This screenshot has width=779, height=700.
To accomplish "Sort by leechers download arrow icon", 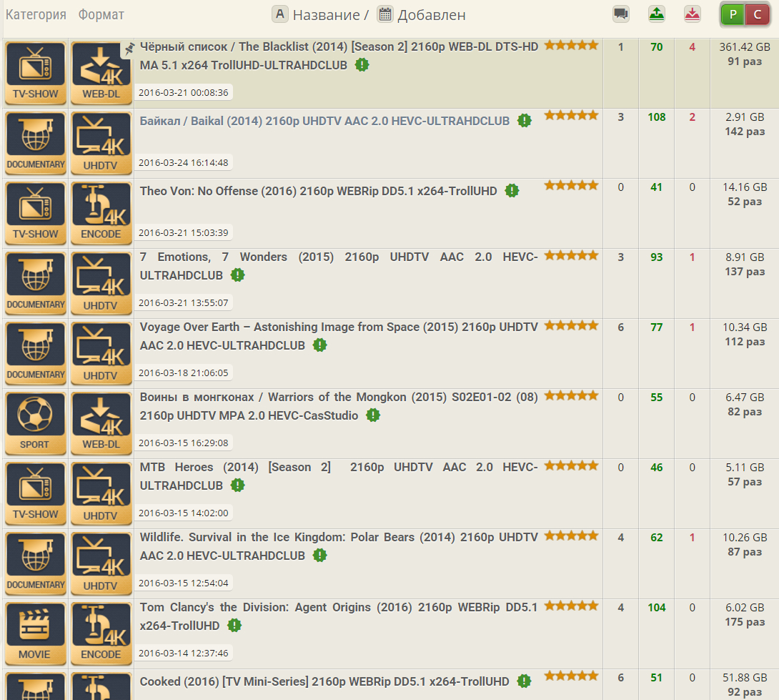I will 692,14.
